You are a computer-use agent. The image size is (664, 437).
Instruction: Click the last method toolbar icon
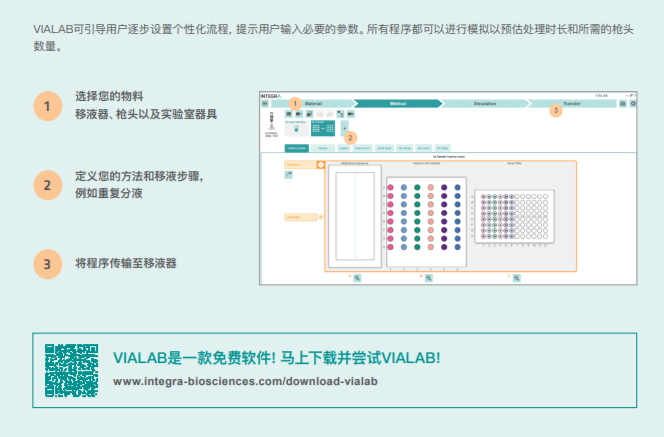click(351, 114)
